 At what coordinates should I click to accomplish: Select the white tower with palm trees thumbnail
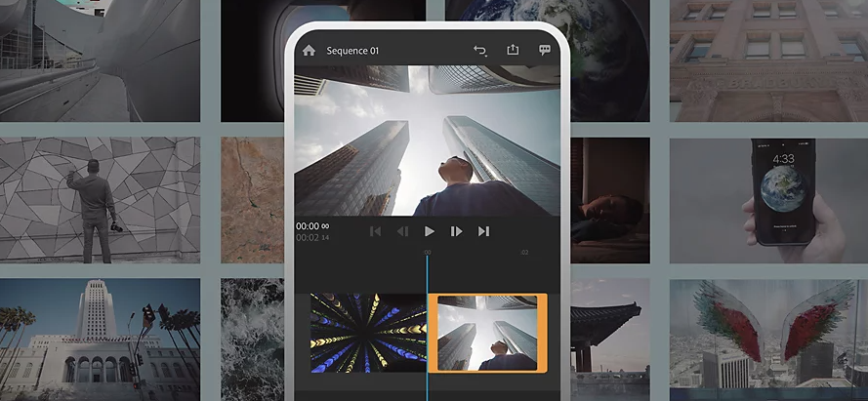(x=100, y=339)
